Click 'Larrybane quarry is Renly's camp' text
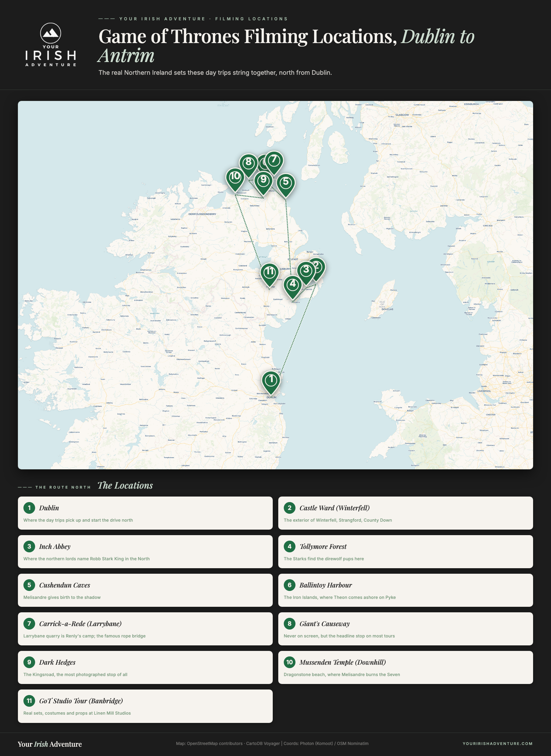This screenshot has height=756, width=551. 84,636
